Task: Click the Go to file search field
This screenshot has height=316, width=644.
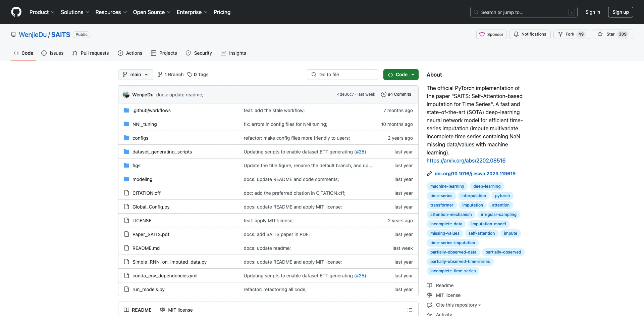Action: pyautogui.click(x=342, y=75)
